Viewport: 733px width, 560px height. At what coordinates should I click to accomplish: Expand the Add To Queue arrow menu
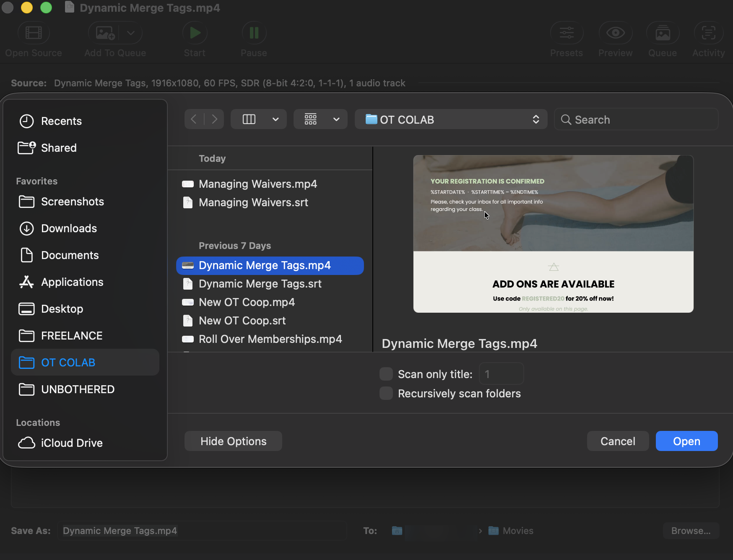[131, 33]
